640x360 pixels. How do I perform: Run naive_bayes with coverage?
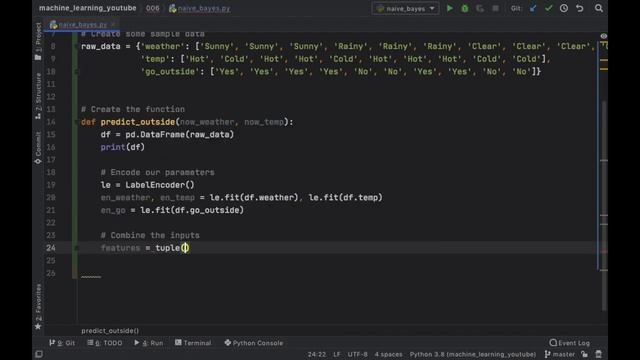pos(480,8)
